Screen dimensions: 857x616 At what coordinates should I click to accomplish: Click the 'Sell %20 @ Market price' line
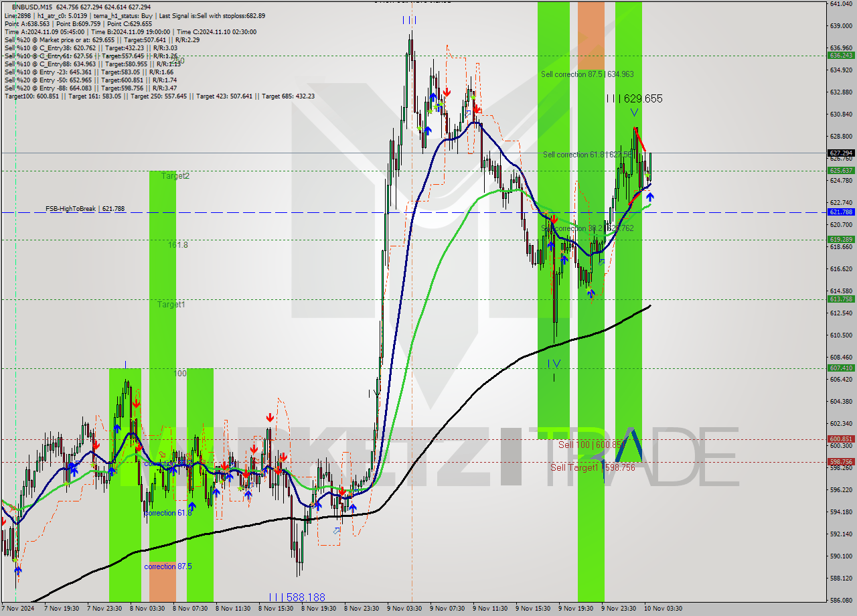click(101, 40)
